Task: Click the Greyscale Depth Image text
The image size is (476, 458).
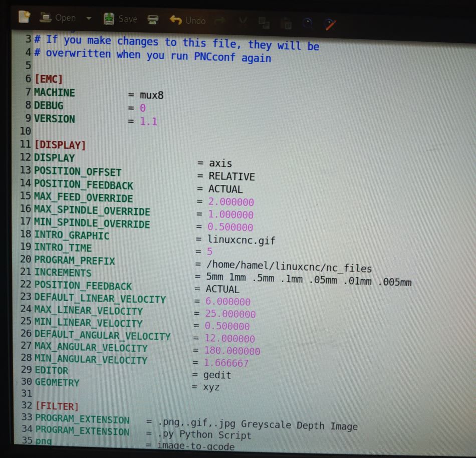Action: (x=299, y=425)
